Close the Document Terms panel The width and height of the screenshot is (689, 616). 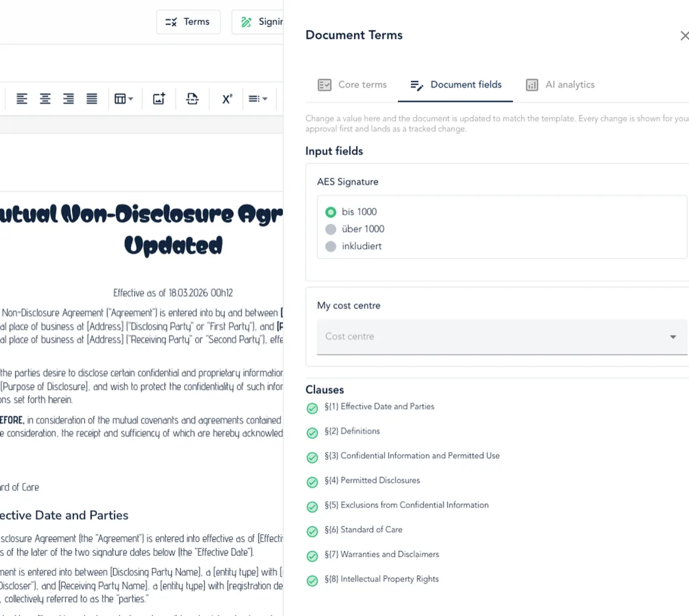pyautogui.click(x=684, y=36)
